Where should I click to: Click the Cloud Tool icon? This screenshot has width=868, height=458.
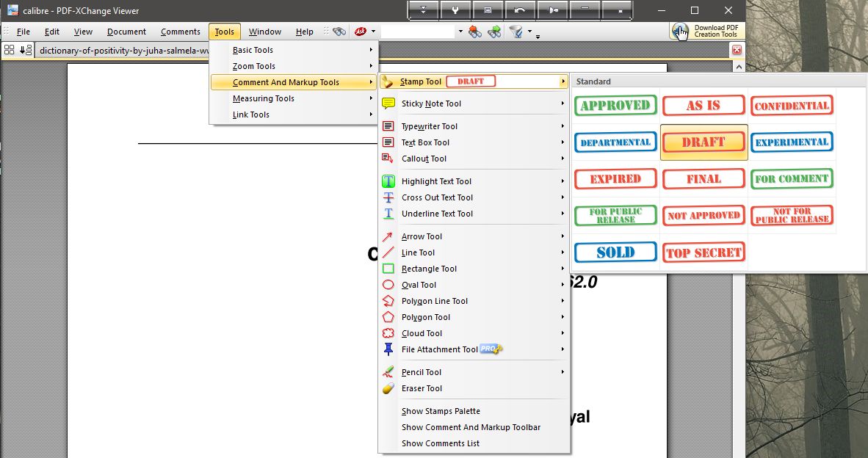[388, 333]
